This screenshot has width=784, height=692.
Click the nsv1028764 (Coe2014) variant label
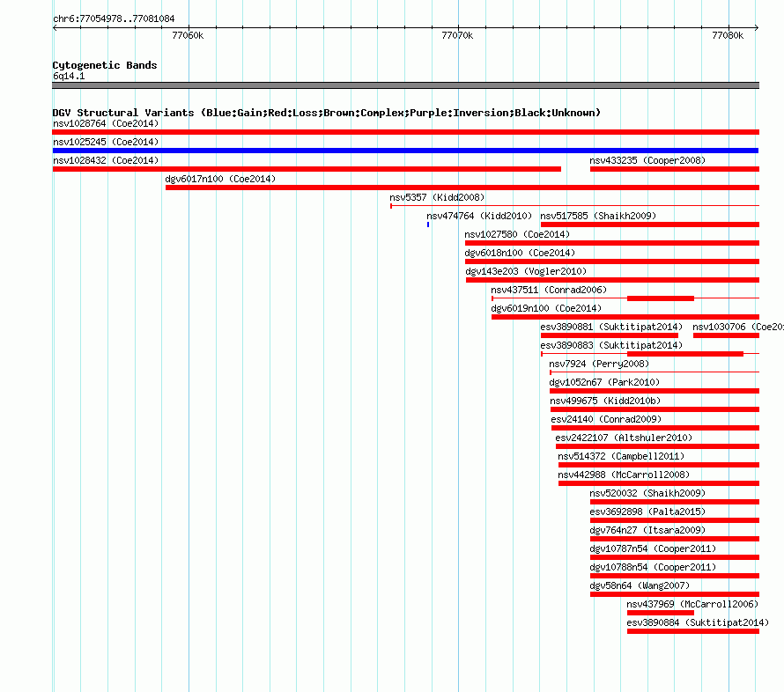click(106, 123)
